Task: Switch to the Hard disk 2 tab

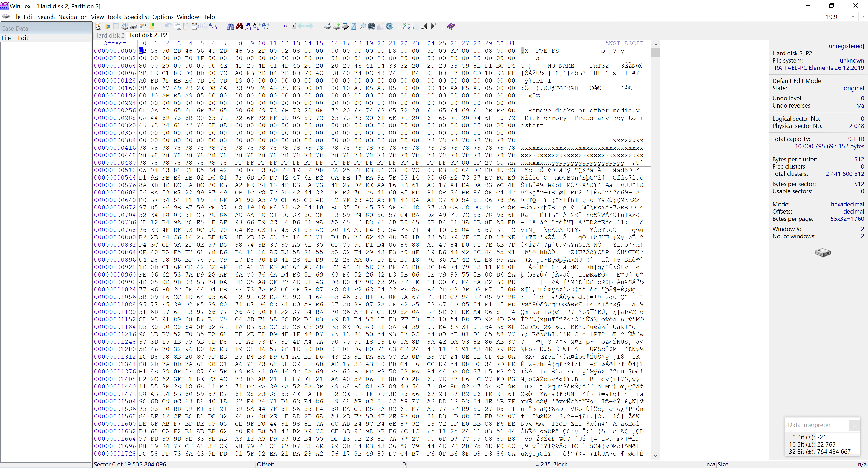Action: pos(109,35)
